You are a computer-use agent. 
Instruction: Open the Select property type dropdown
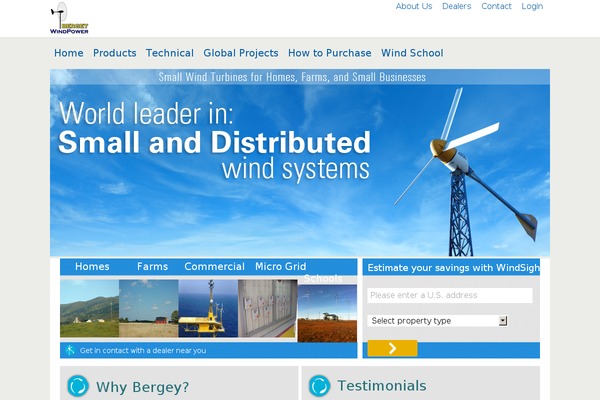(437, 321)
